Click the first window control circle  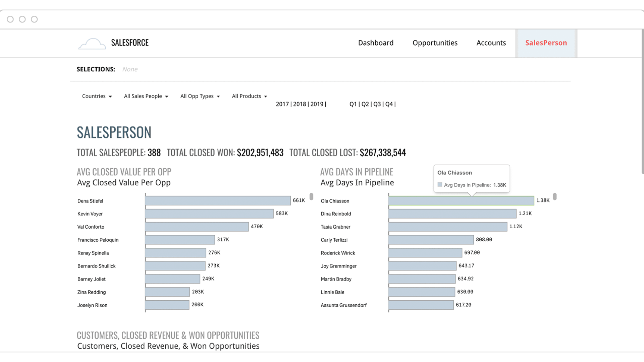click(10, 19)
